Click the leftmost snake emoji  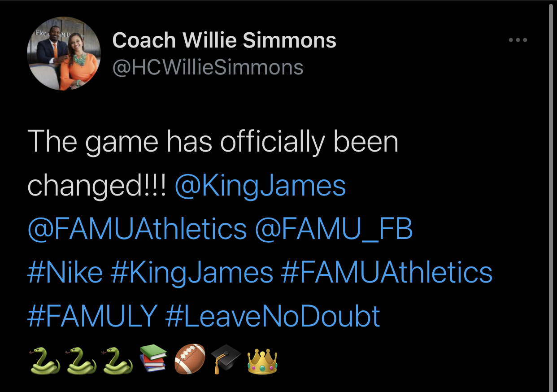[45, 360]
